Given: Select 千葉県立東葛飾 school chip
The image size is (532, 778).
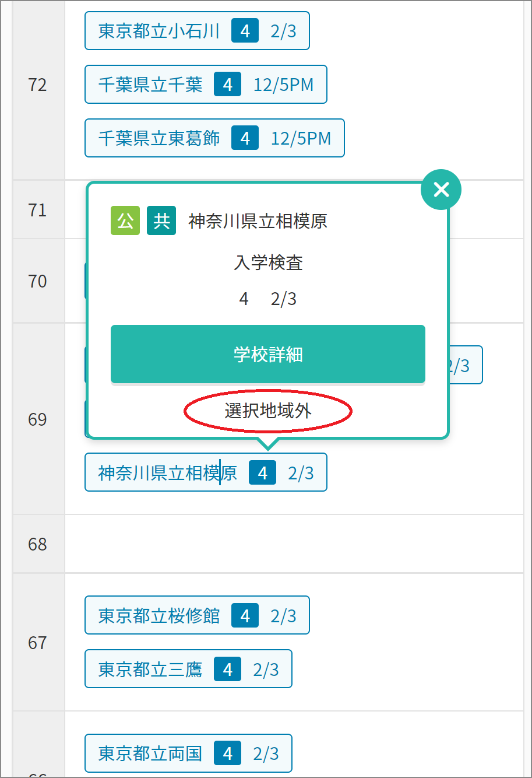Looking at the screenshot, I should coord(214,138).
